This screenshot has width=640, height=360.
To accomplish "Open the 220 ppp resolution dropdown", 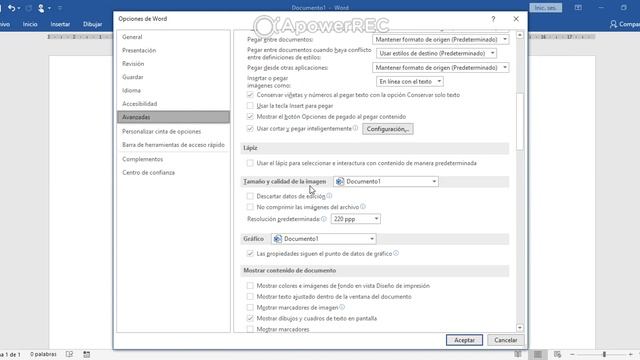I will coord(356,219).
